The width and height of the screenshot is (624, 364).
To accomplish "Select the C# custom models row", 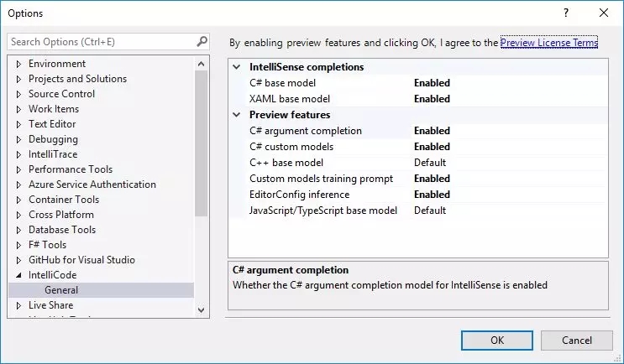I will [291, 147].
